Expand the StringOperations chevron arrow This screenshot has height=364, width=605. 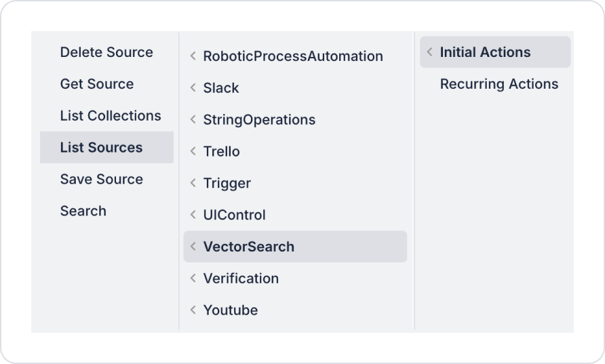click(x=193, y=120)
